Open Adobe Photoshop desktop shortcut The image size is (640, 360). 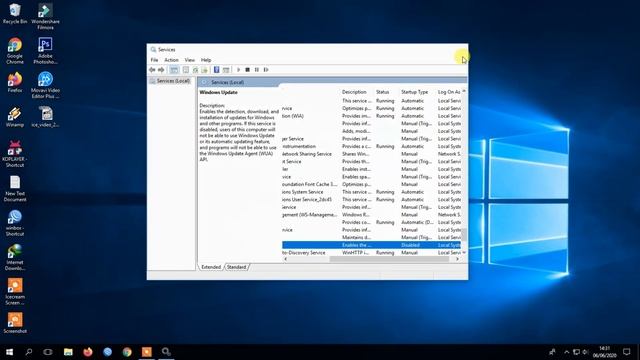pos(45,51)
